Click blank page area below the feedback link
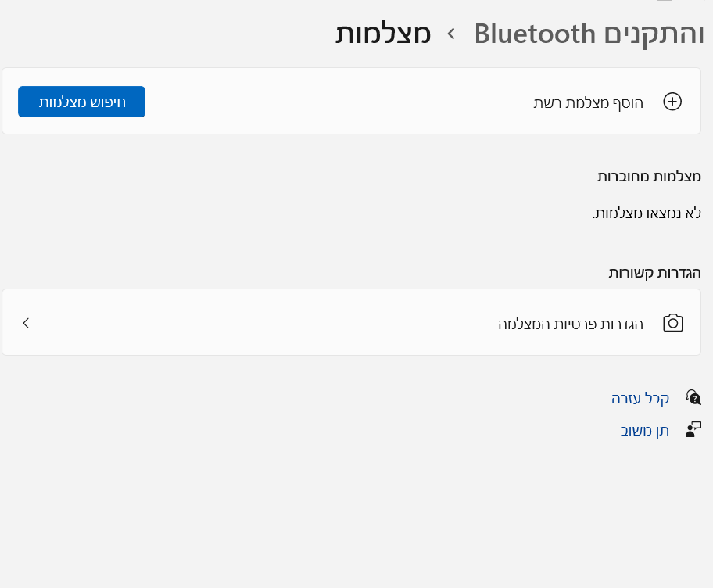713x588 pixels. click(x=352, y=516)
